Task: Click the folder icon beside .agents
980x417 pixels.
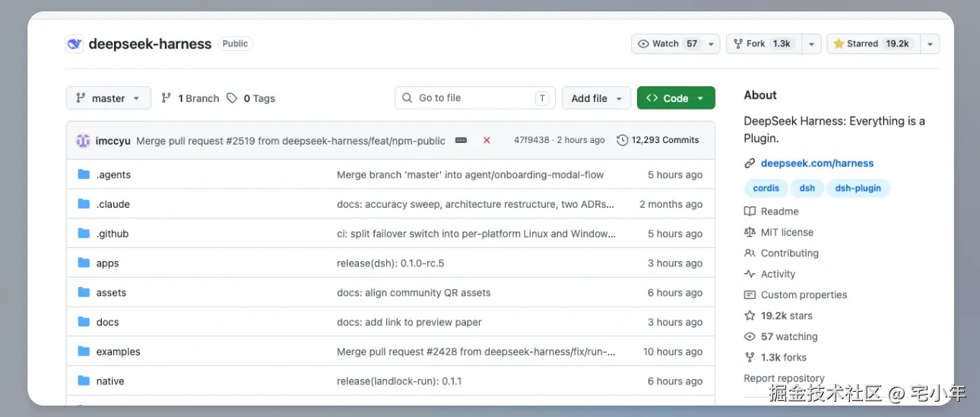Action: 84,175
